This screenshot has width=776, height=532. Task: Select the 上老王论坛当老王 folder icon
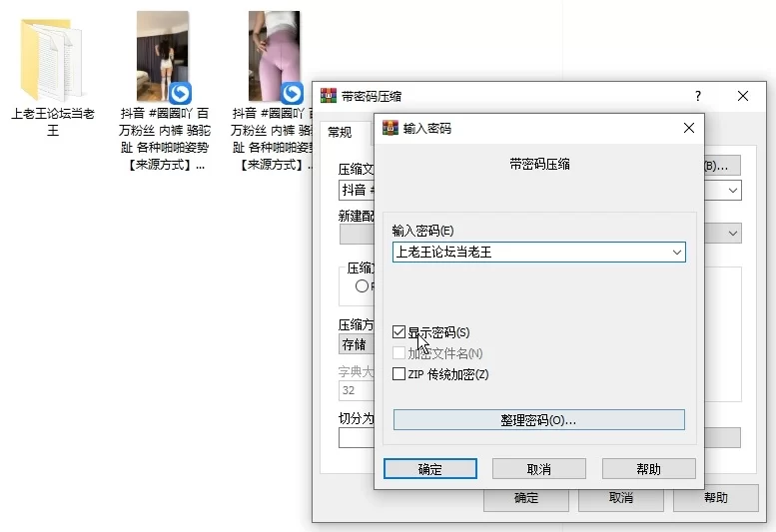(52, 58)
